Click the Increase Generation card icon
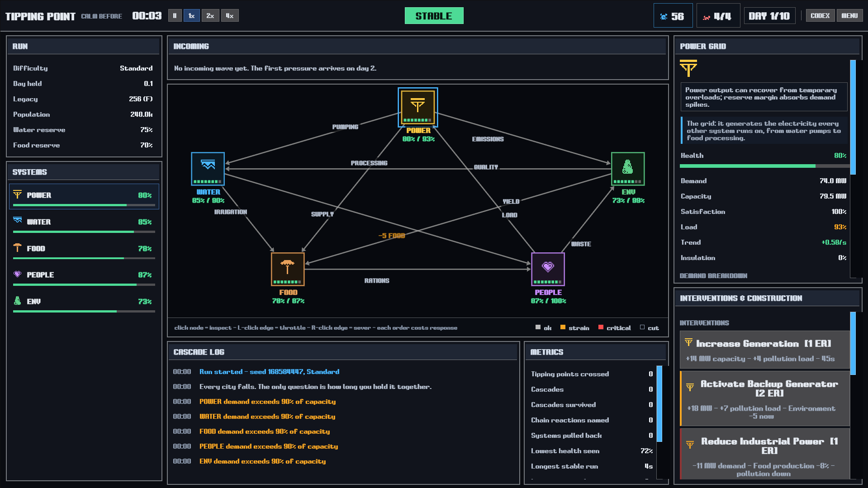This screenshot has height=488, width=868. click(688, 342)
